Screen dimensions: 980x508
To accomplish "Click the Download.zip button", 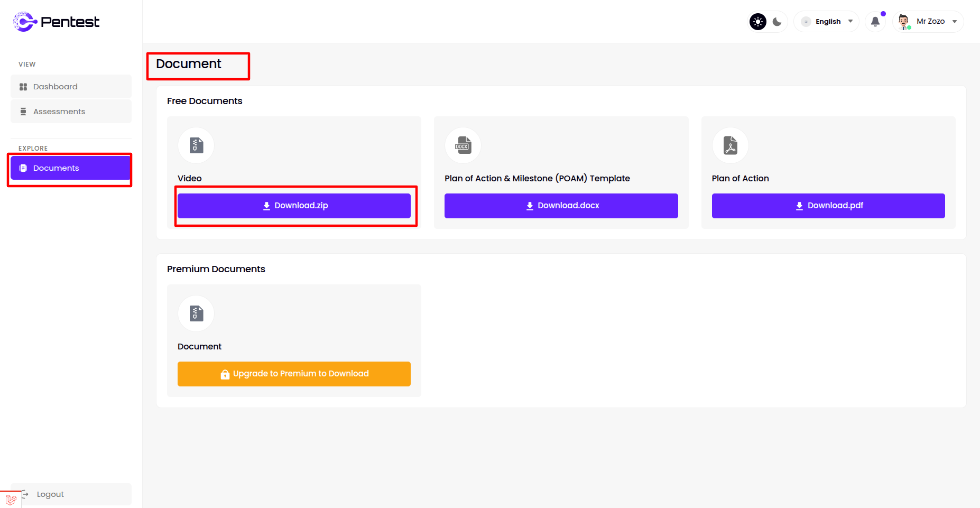I will (294, 206).
